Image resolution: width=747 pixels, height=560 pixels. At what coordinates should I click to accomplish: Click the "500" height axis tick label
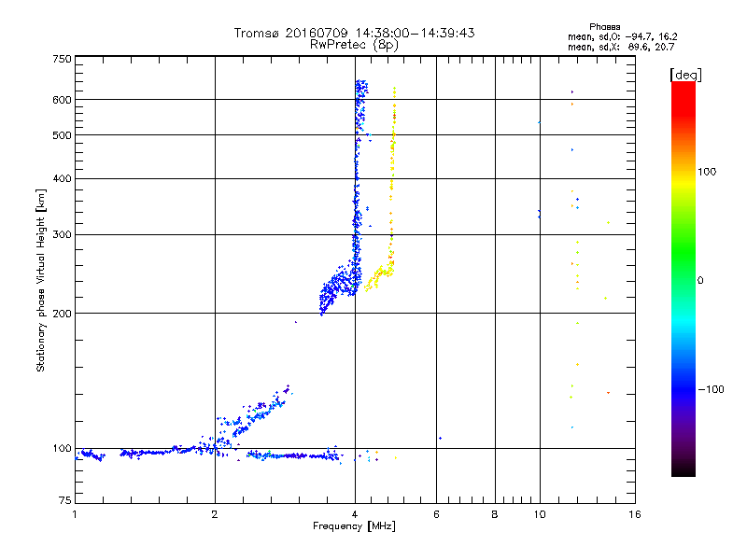(x=62, y=135)
